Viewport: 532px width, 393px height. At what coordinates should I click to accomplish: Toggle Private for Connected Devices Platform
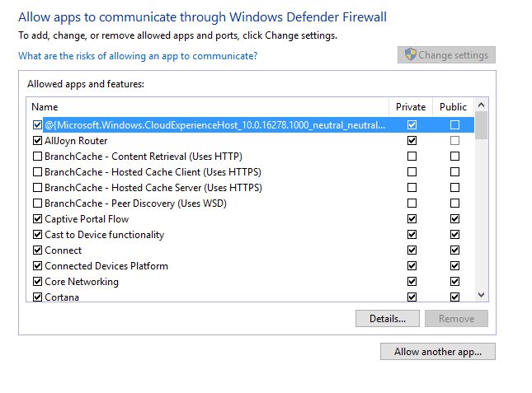pos(412,265)
